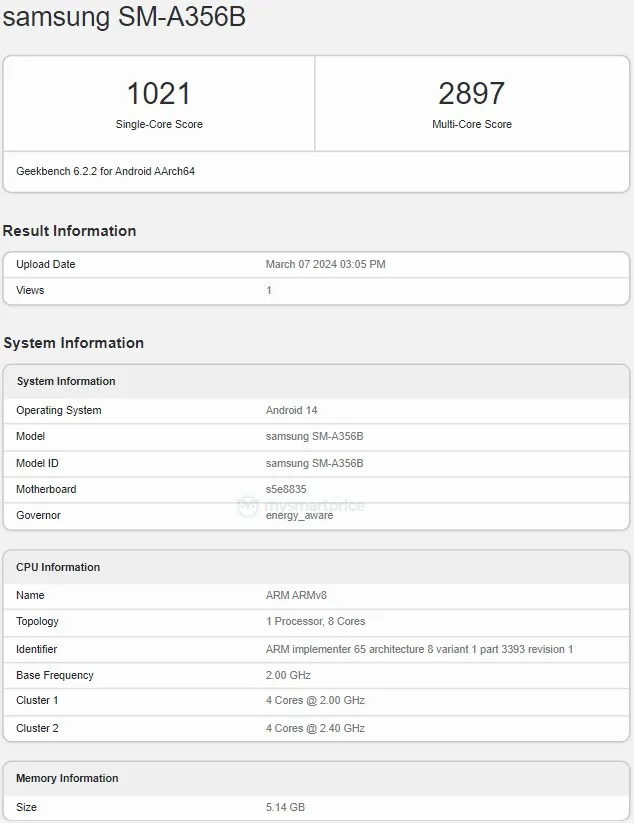
Task: Click the Views row label
Action: tap(30, 290)
